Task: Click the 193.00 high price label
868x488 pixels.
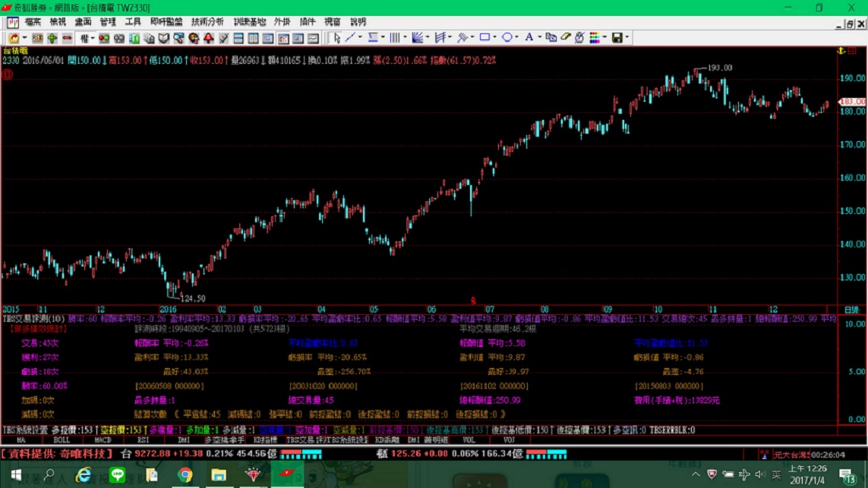Action: pos(720,68)
